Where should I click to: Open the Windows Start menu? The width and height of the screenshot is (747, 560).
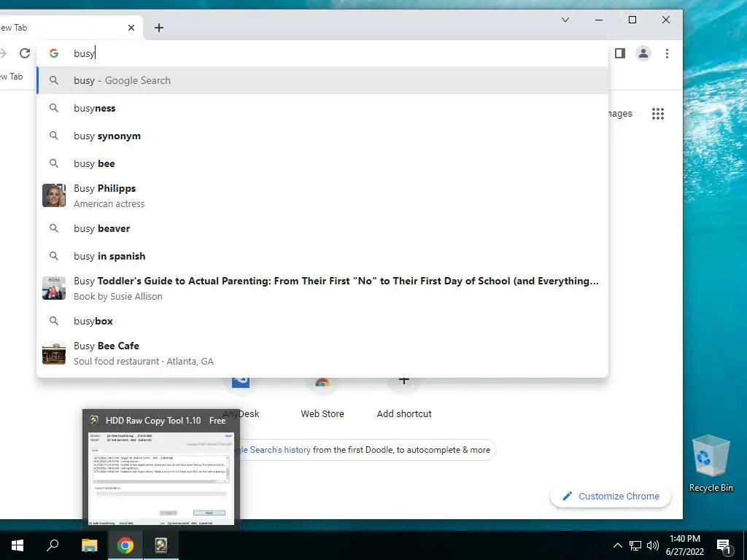[18, 545]
